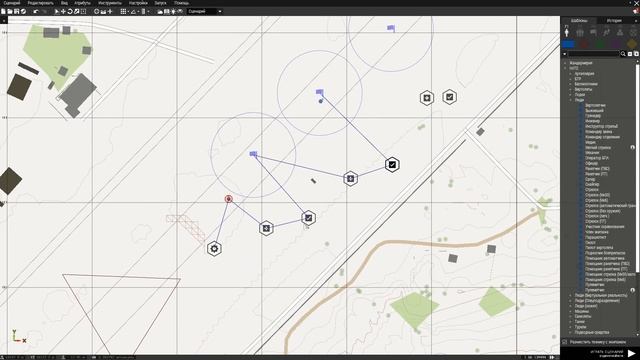Open the Сценарий menu

12,3
